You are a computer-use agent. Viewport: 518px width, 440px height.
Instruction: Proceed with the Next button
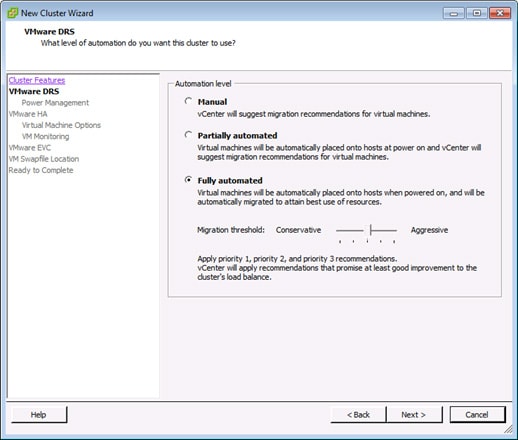pyautogui.click(x=414, y=415)
